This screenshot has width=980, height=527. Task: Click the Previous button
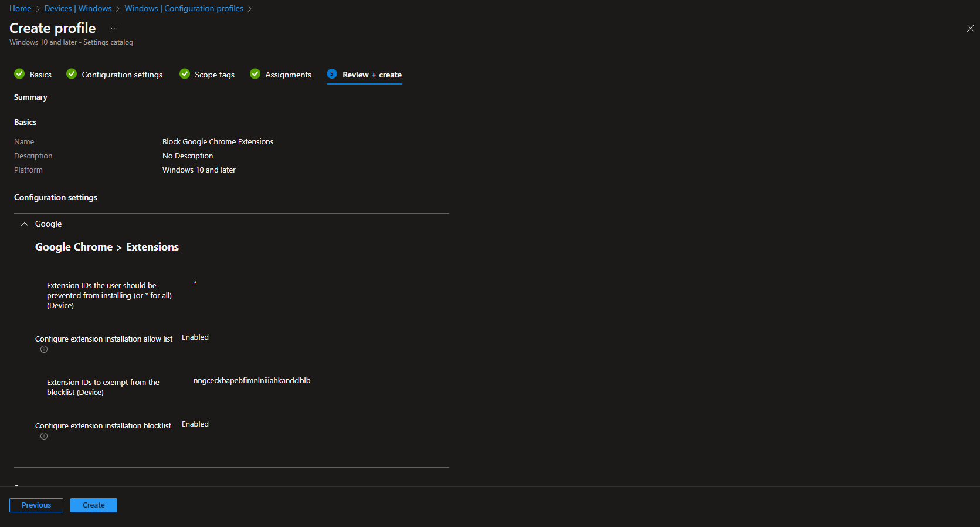point(36,505)
